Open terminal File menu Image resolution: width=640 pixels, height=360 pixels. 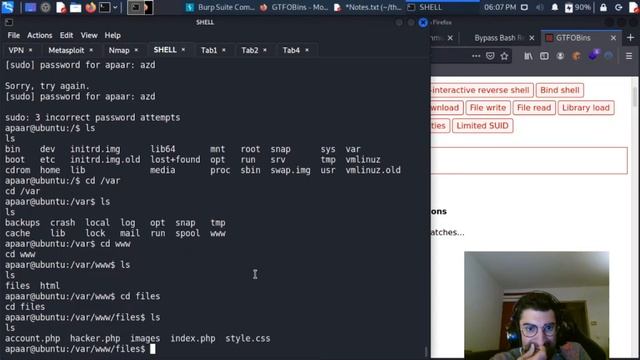13,36
